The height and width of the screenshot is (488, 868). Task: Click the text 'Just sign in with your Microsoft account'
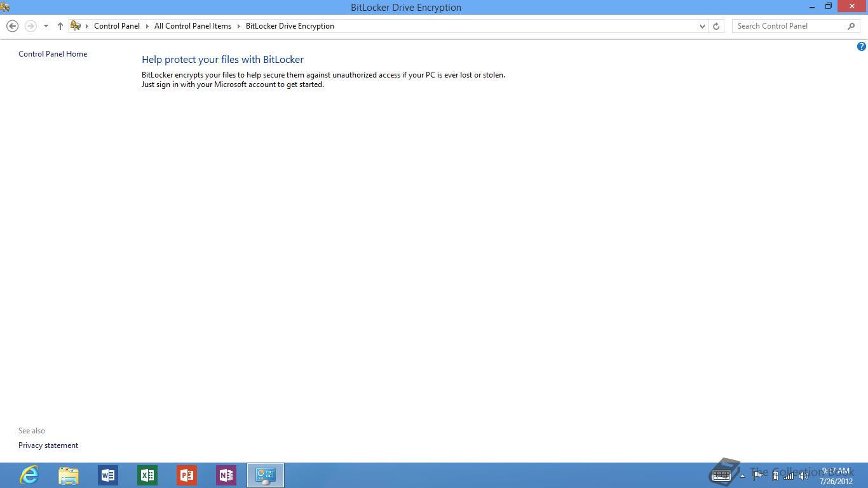pos(208,85)
